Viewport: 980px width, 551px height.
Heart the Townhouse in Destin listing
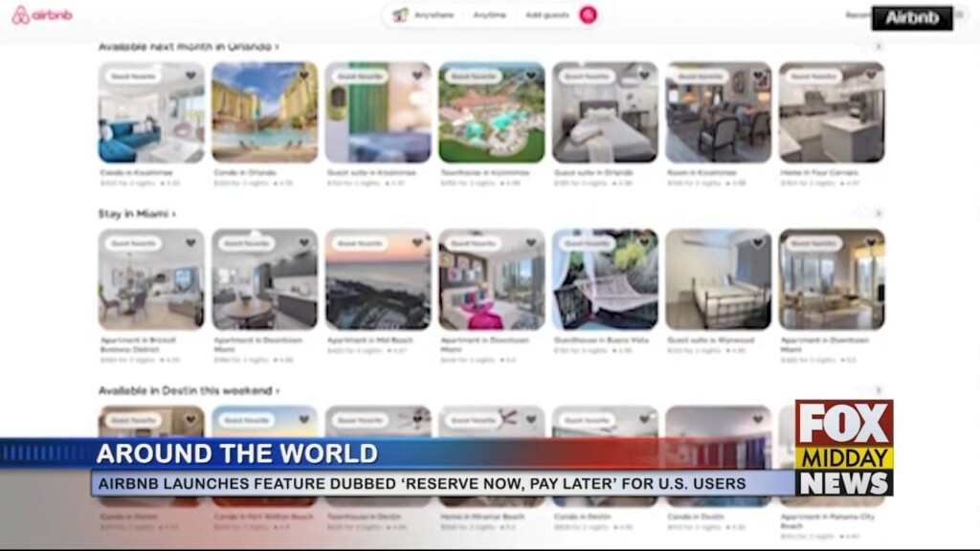coord(417,420)
